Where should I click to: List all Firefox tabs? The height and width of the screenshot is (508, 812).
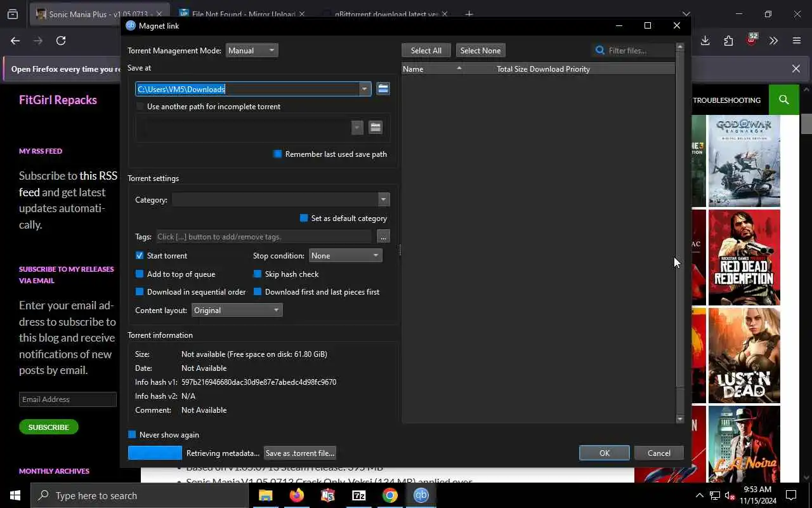[686, 14]
